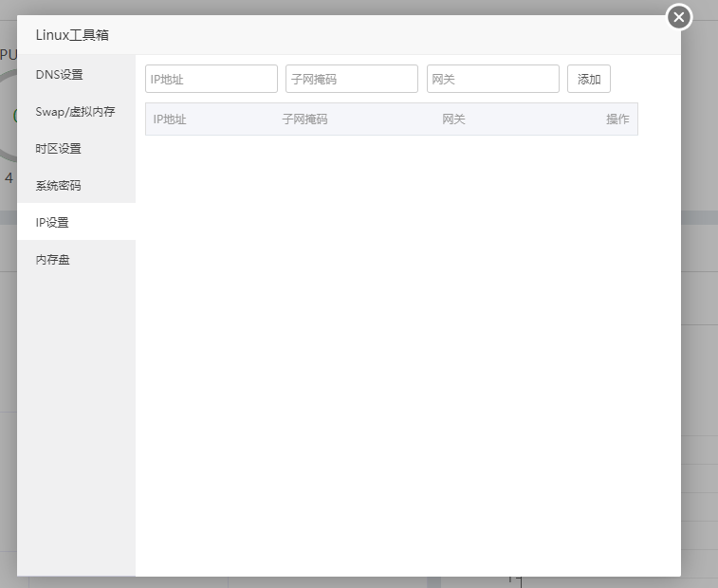Close the Linux工具箱 dialog
718x588 pixels.
[x=679, y=17]
